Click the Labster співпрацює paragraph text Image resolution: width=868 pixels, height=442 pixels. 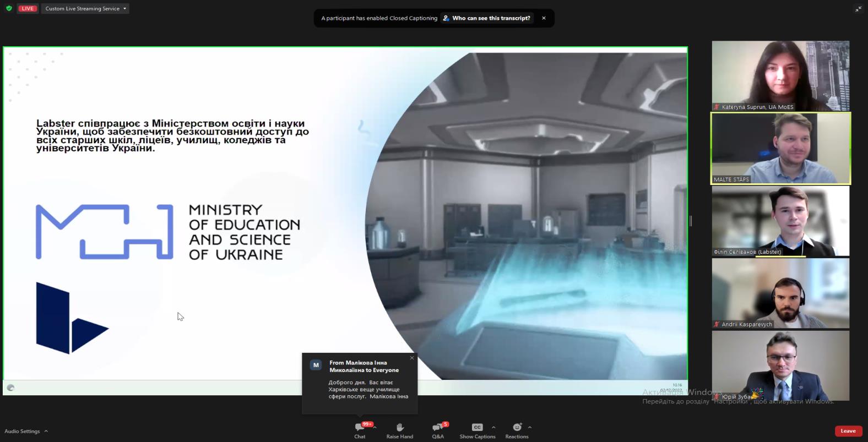click(172, 135)
